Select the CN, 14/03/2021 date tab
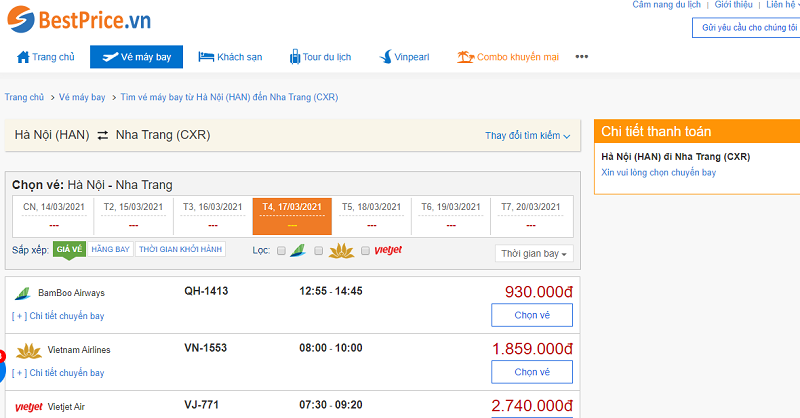800x418 pixels. tap(54, 216)
